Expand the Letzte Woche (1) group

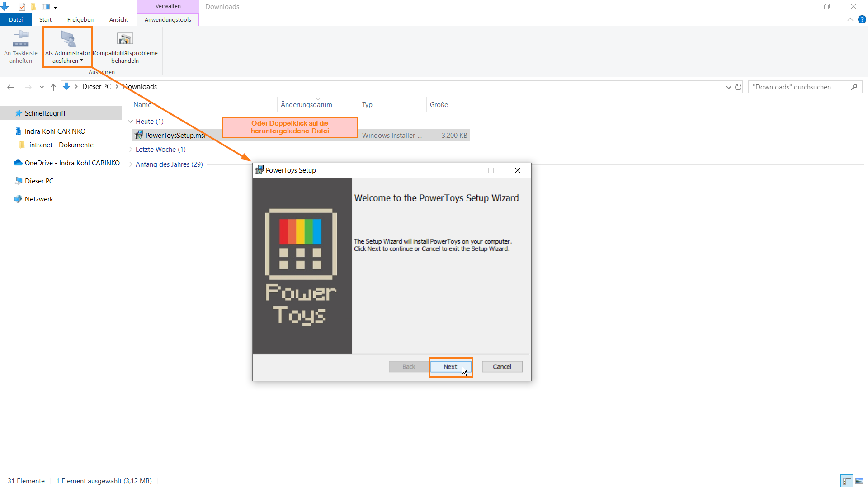click(x=131, y=150)
